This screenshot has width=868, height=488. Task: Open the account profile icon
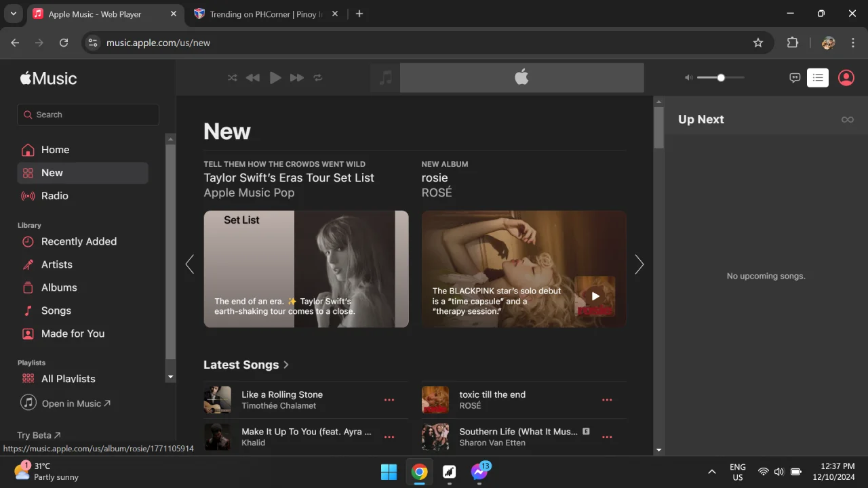point(846,78)
